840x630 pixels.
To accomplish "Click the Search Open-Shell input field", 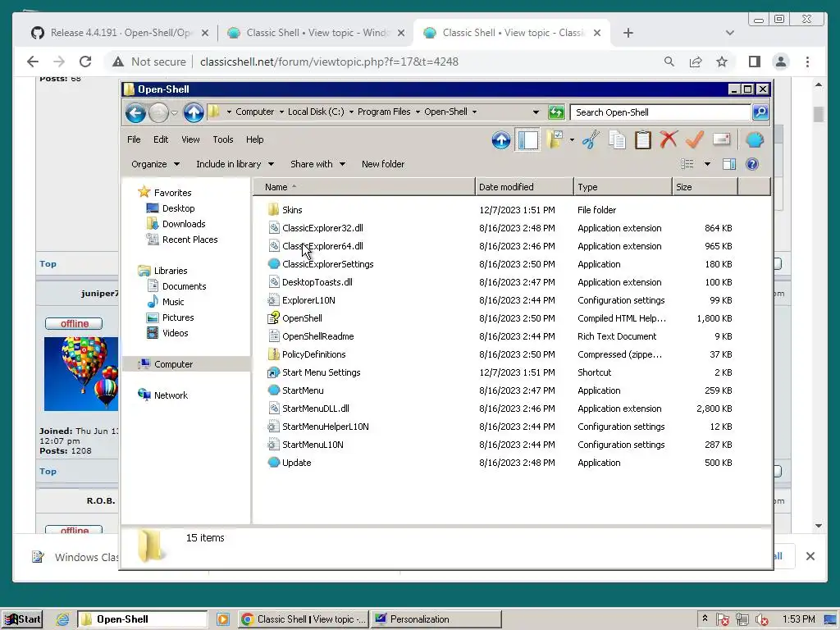I will click(x=660, y=112).
